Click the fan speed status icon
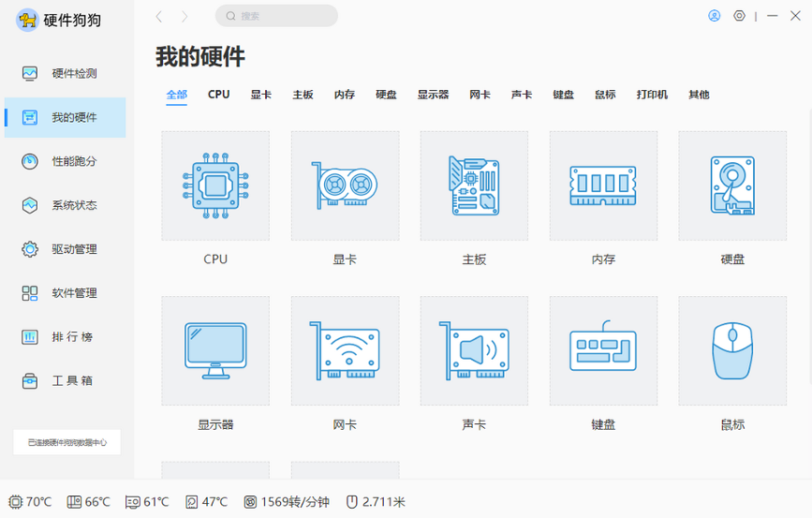This screenshot has height=518, width=812. (250, 502)
